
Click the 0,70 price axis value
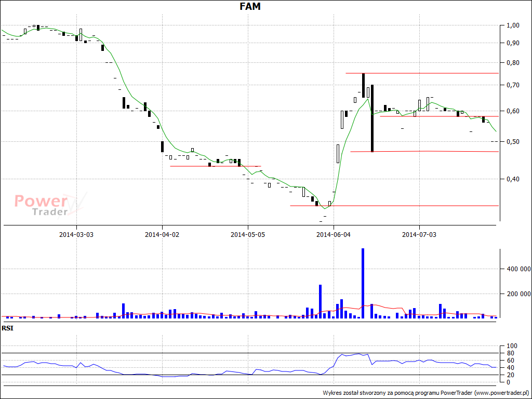(x=512, y=85)
